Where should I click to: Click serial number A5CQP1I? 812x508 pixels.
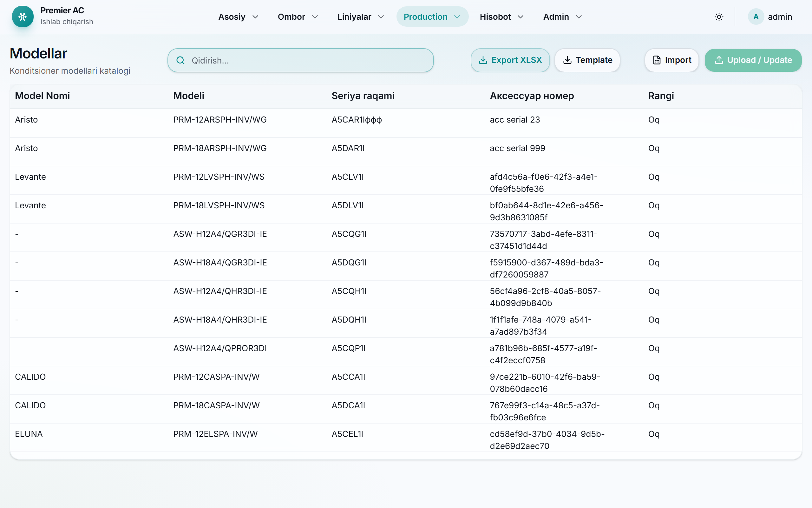[x=349, y=348]
